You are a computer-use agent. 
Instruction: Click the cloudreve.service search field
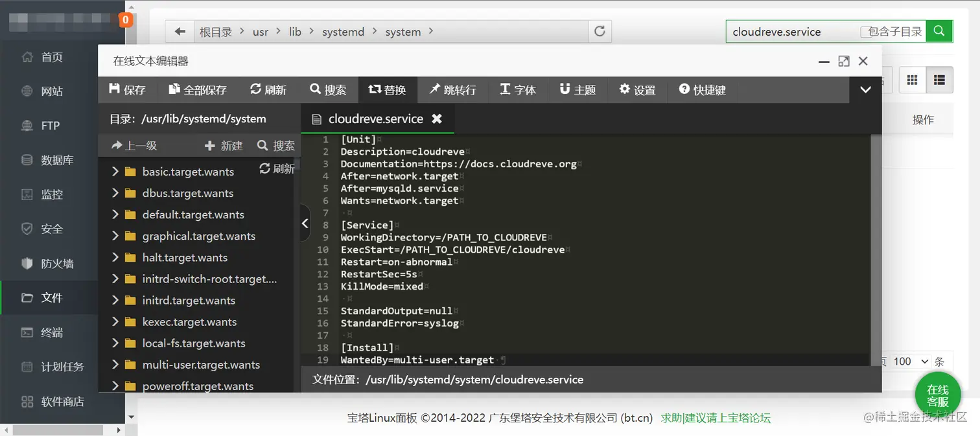(x=792, y=32)
